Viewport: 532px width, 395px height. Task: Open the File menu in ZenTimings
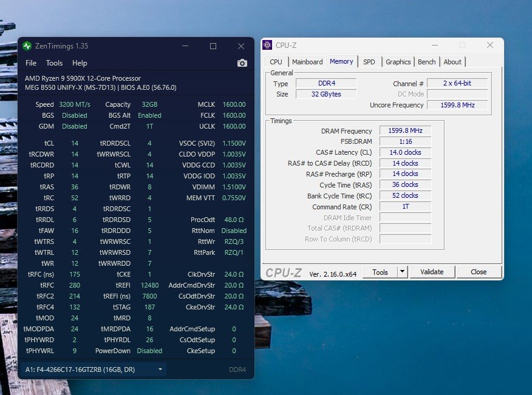point(31,63)
